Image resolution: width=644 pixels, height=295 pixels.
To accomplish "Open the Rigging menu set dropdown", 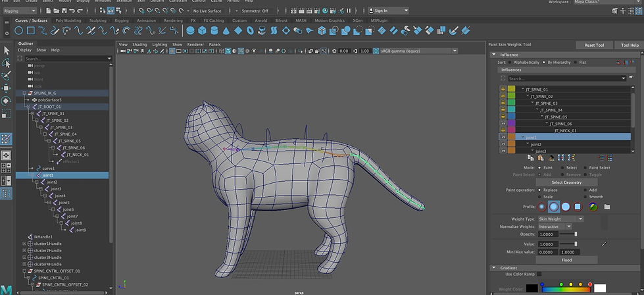I will pos(19,11).
